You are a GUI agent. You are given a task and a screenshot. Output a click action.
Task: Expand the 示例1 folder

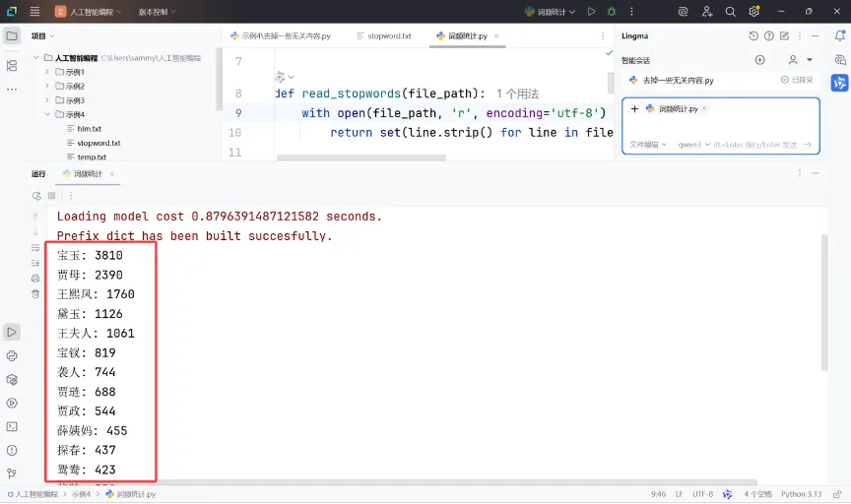click(47, 72)
